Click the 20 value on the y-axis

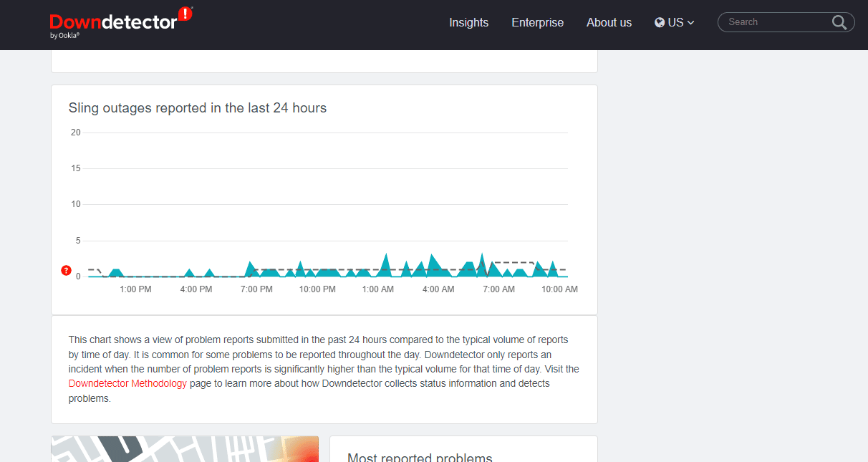point(75,133)
